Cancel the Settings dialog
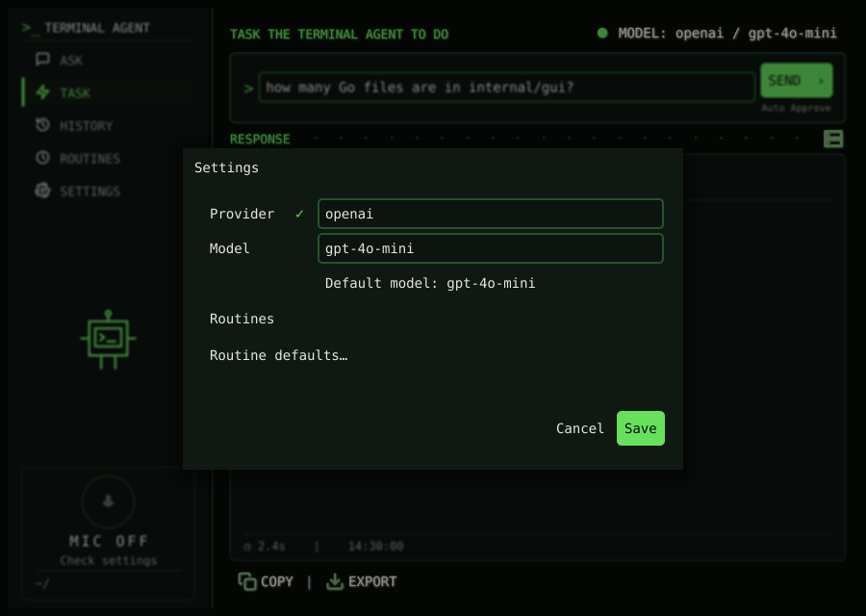Screen dimensions: 866x616 (580, 428)
